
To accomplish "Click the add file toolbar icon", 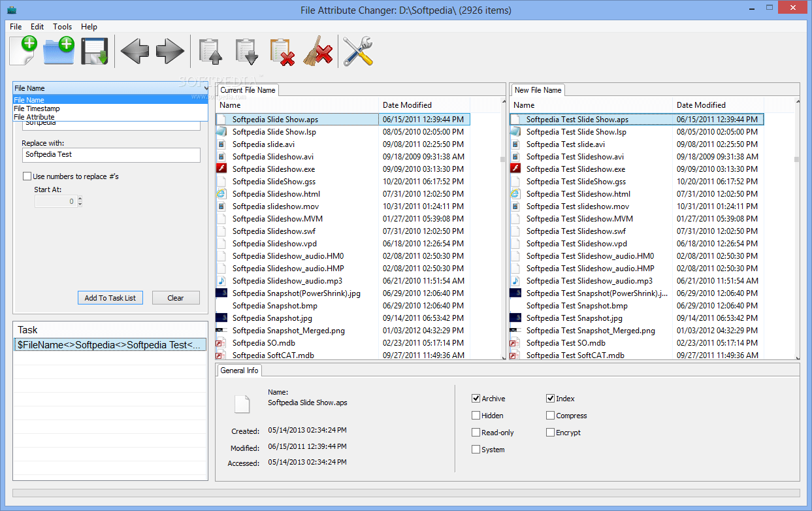I will (x=24, y=50).
